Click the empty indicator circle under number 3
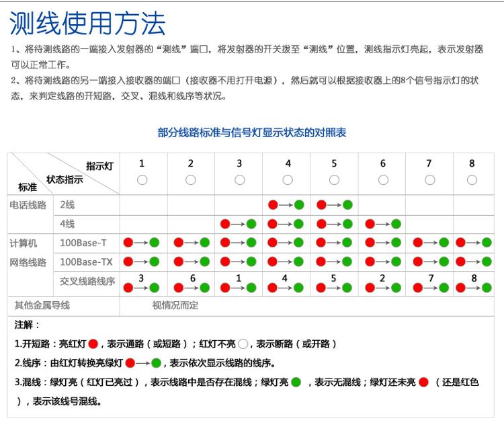The width and height of the screenshot is (504, 437). pyautogui.click(x=240, y=180)
